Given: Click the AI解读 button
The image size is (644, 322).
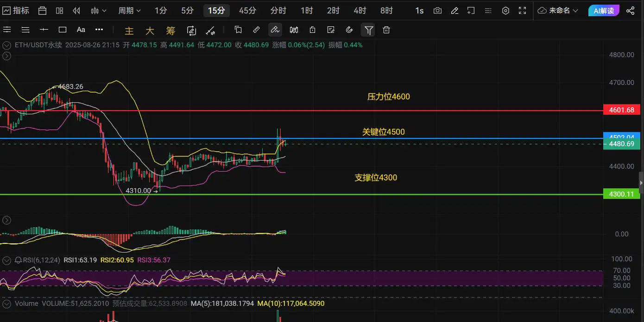Looking at the screenshot, I should (x=603, y=11).
